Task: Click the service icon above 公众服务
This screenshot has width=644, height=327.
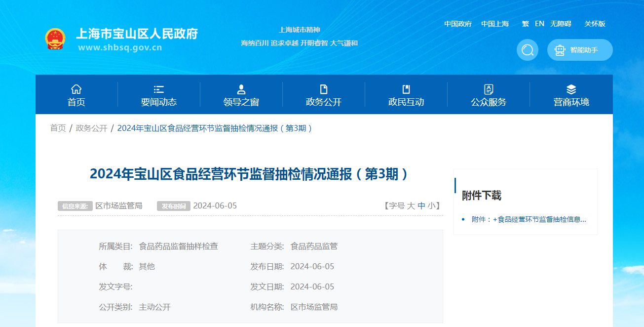Action: tap(489, 89)
